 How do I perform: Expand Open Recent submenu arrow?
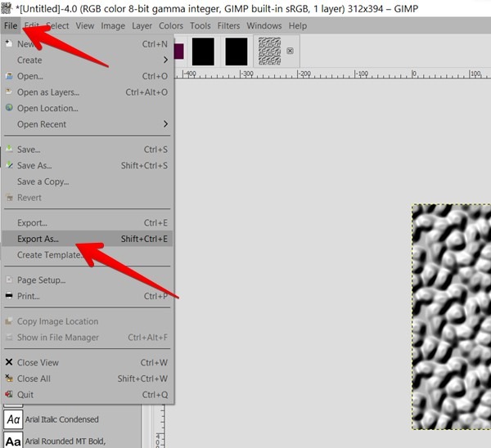pos(165,124)
